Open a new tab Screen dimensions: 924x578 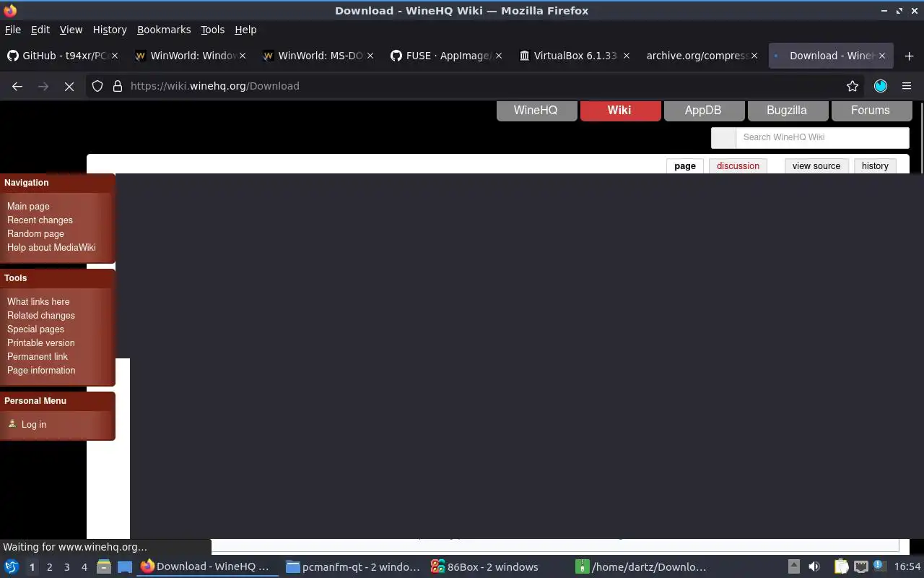tap(909, 56)
